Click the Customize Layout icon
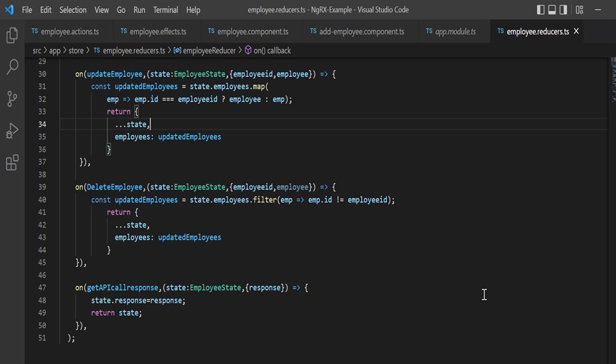The image size is (616, 364). [x=579, y=10]
